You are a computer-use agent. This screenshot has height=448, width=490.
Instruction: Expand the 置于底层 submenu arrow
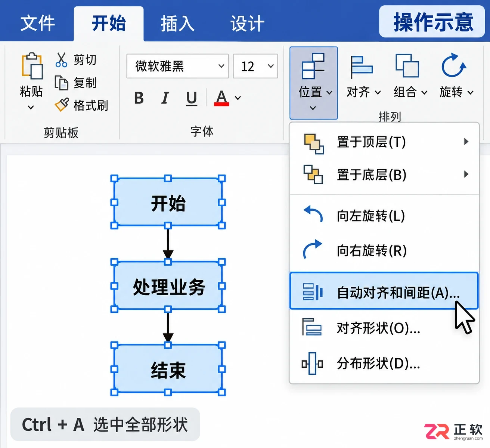tap(466, 174)
